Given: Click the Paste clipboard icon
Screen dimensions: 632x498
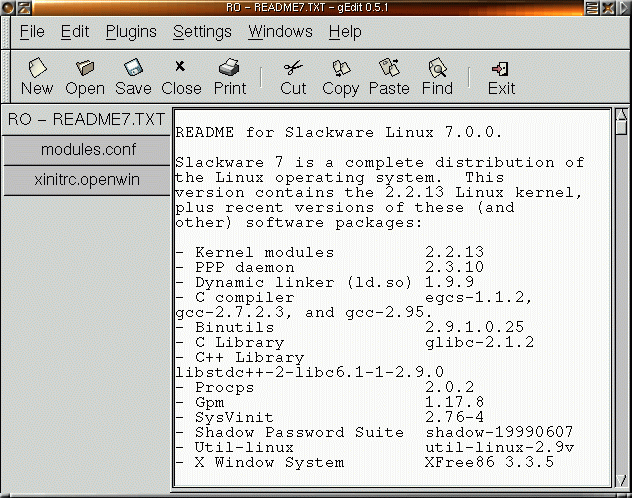Looking at the screenshot, I should 389,68.
